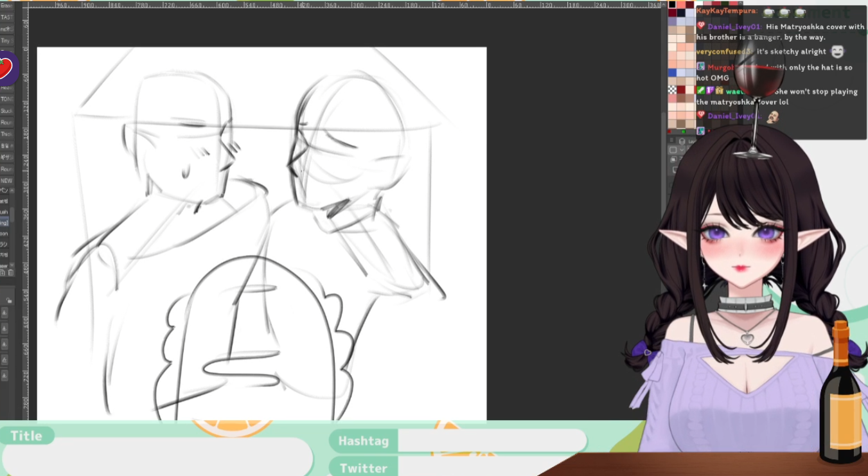This screenshot has width=868, height=476.
Task: Toggle the lock icon in tool property panel
Action: (x=8, y=300)
